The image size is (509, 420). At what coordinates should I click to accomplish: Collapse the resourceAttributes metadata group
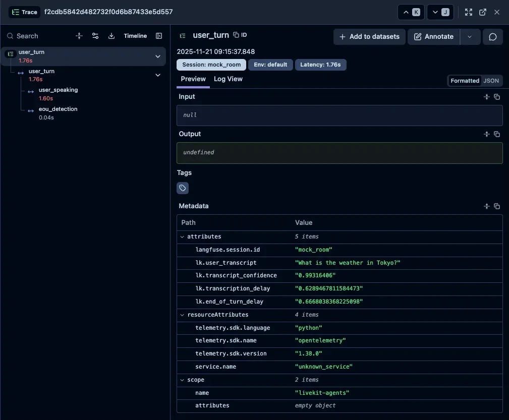(182, 315)
